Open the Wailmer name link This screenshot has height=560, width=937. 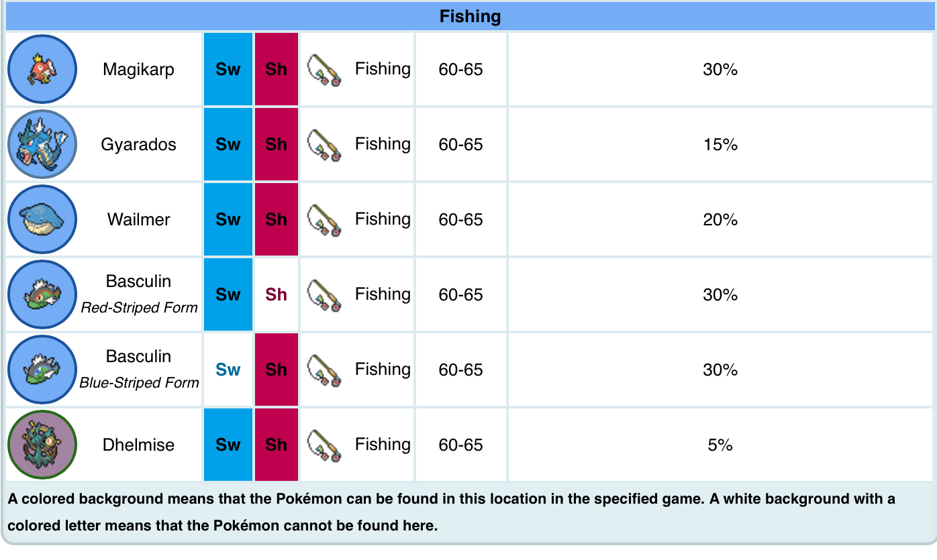(x=138, y=219)
